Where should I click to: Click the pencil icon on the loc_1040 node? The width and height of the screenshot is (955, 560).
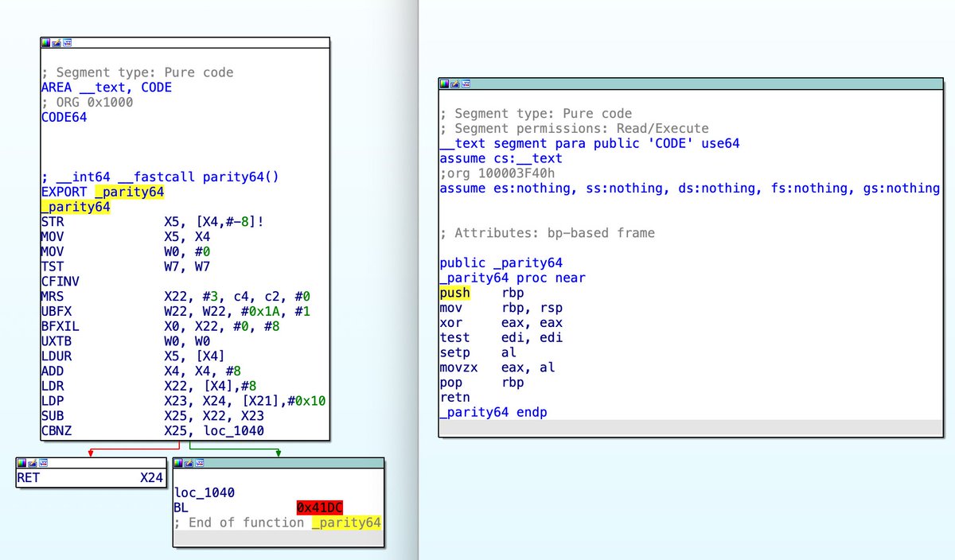189,463
